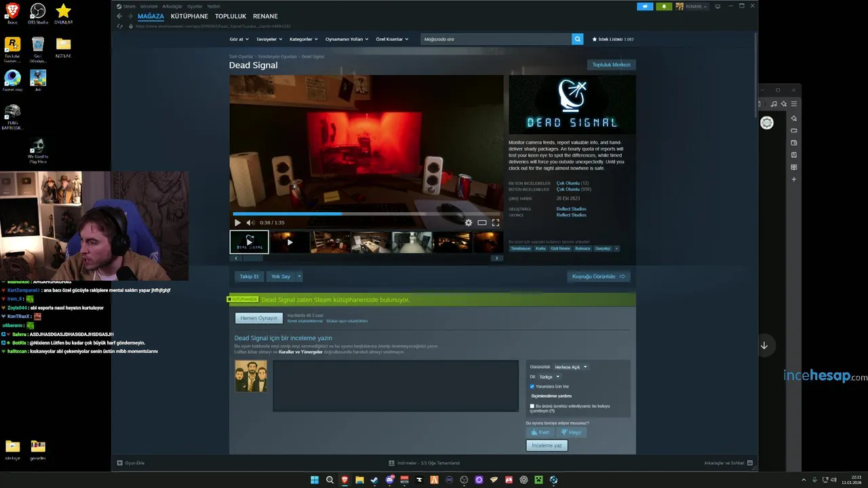Click the Kuyruğu Görüntüle button
This screenshot has height=488, width=868.
pos(599,277)
